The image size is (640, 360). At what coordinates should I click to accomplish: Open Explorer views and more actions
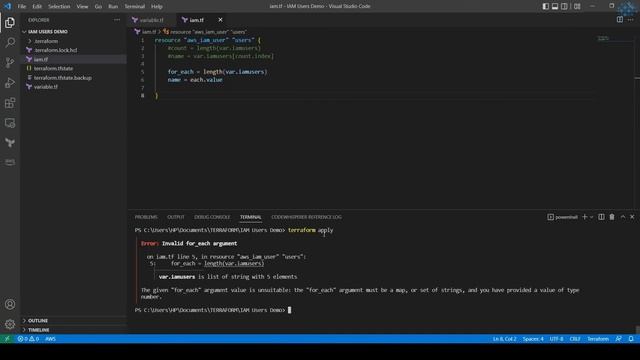click(117, 20)
